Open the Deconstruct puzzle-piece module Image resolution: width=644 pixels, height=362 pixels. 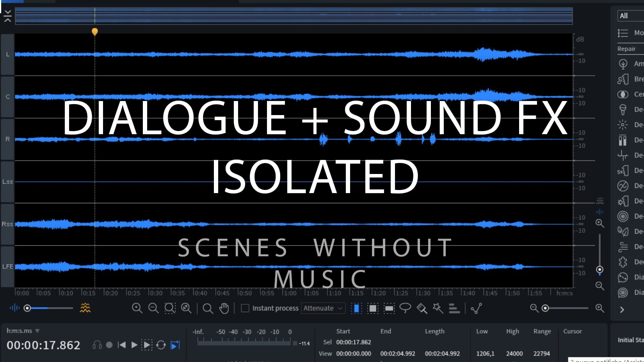tap(623, 262)
